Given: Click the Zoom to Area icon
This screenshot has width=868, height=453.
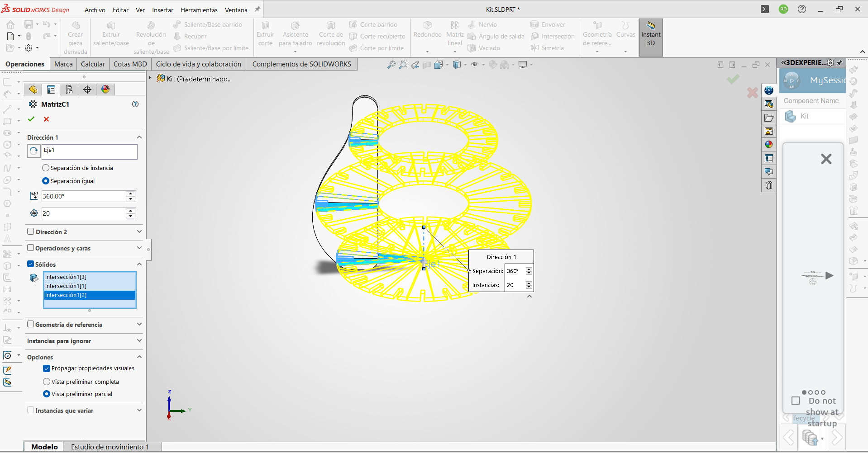Looking at the screenshot, I should click(x=403, y=65).
